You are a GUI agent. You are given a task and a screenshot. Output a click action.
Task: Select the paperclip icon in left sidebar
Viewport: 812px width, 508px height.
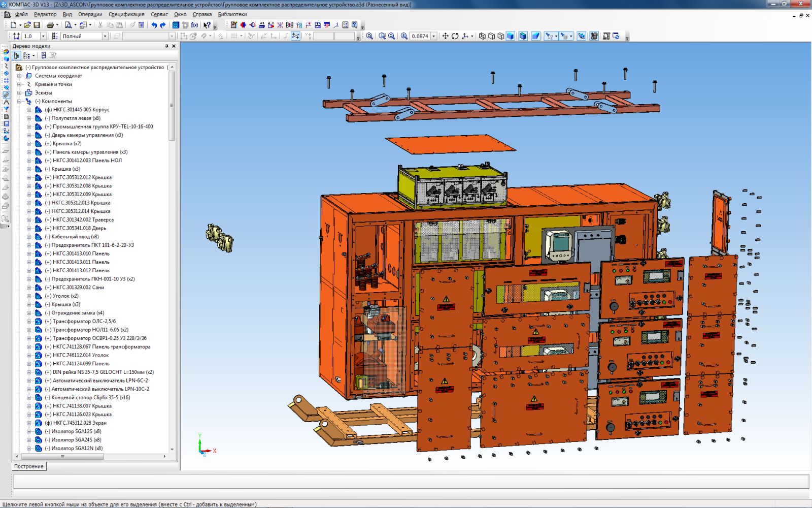(x=6, y=95)
